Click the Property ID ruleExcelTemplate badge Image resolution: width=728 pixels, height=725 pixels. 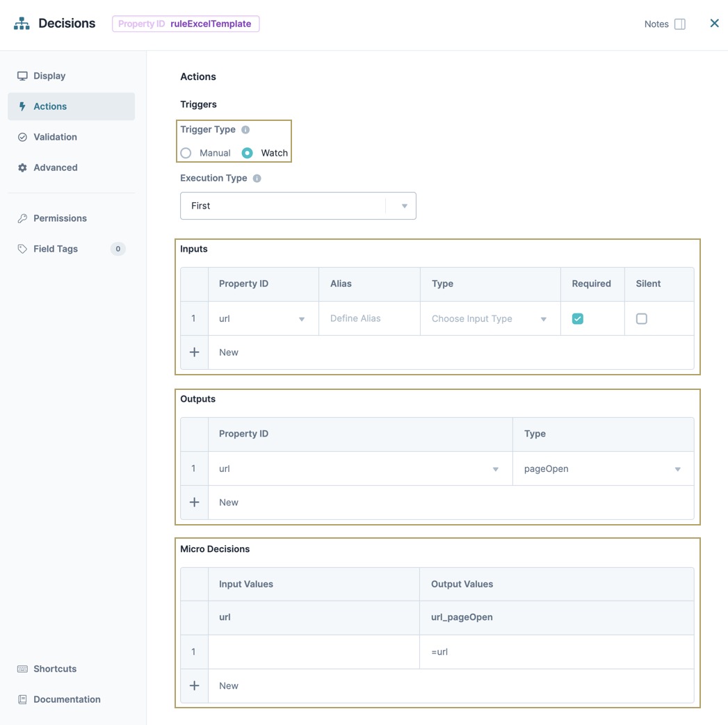click(x=186, y=24)
